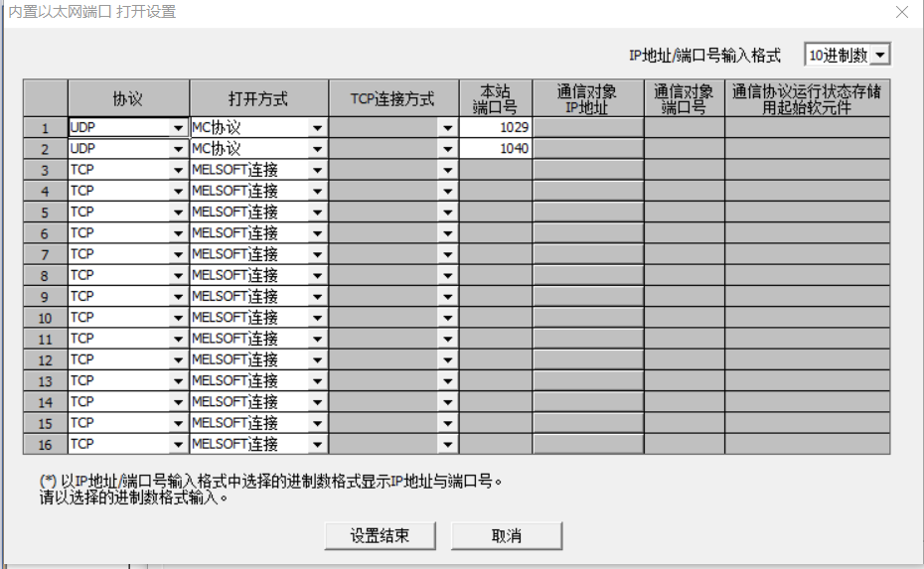Image resolution: width=924 pixels, height=569 pixels.
Task: Click the local port number field 1029
Action: click(495, 128)
